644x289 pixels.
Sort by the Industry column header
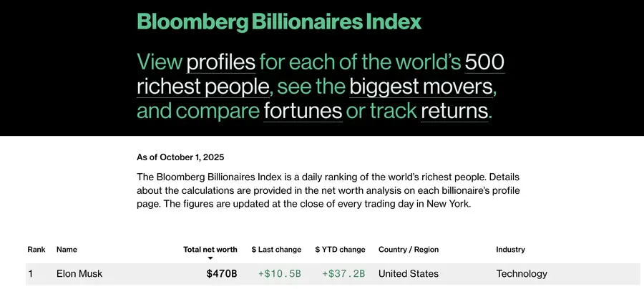pyautogui.click(x=510, y=250)
